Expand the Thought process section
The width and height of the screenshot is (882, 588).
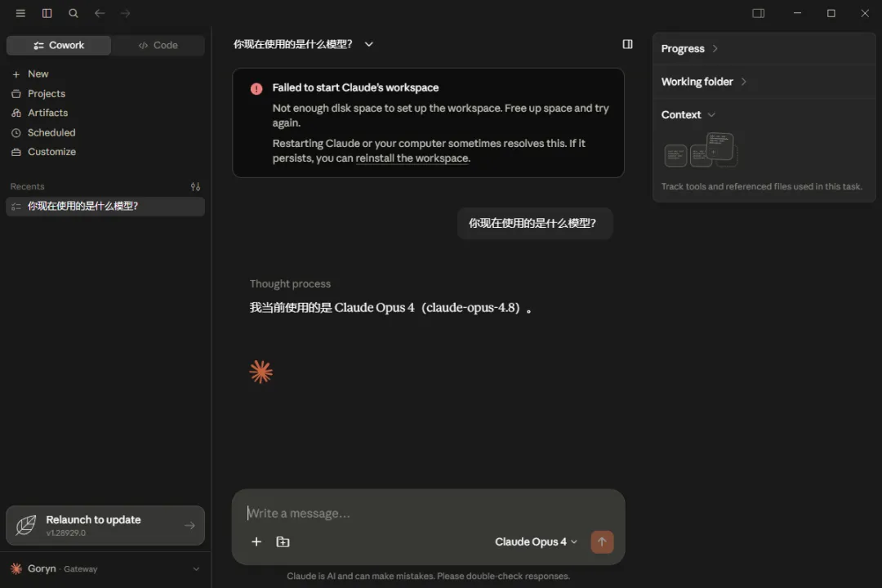(290, 283)
